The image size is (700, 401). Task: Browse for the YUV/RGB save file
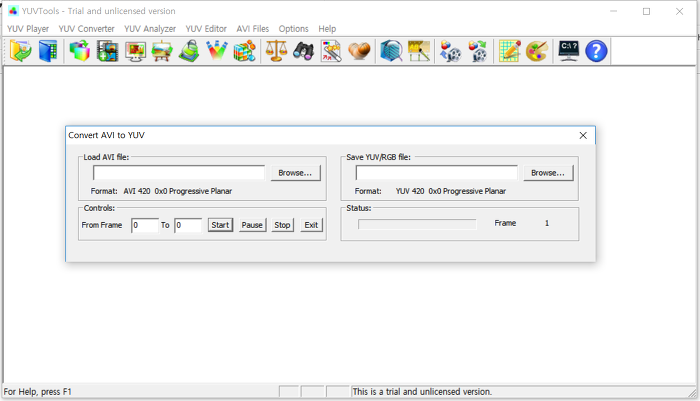tap(548, 173)
